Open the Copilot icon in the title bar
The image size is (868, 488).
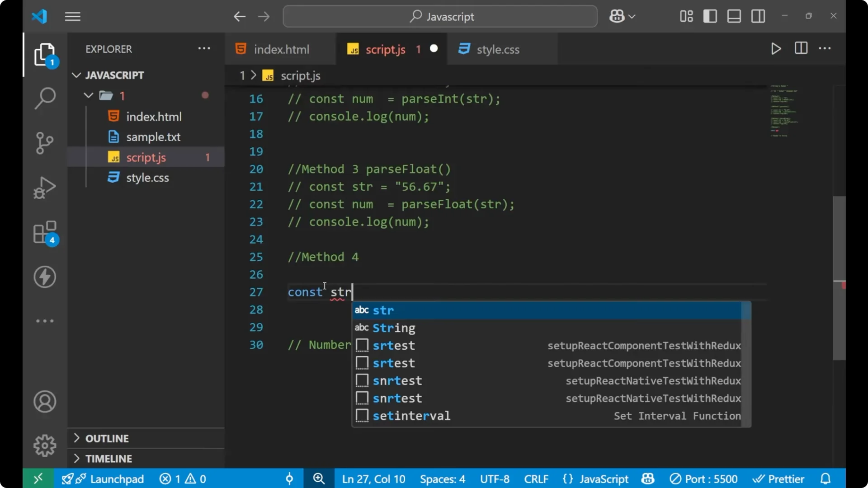618,16
